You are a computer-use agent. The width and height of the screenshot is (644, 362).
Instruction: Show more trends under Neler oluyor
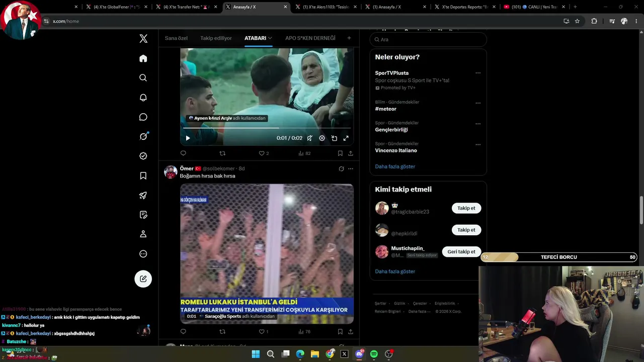(395, 166)
